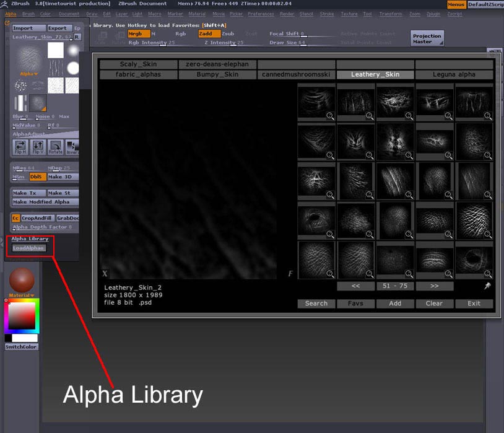Click the Flip V alpha icon
The image size is (504, 433).
[x=38, y=147]
